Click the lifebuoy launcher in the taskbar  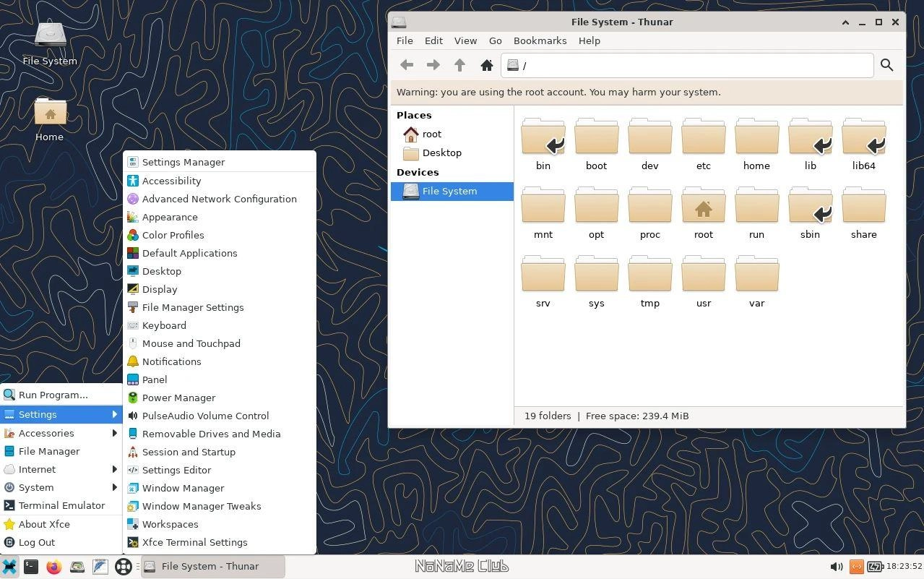(124, 567)
